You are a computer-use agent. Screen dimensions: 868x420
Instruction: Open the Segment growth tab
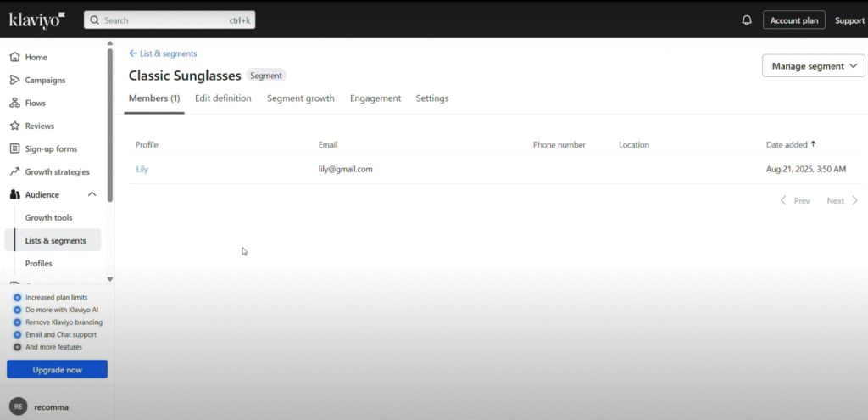click(300, 98)
